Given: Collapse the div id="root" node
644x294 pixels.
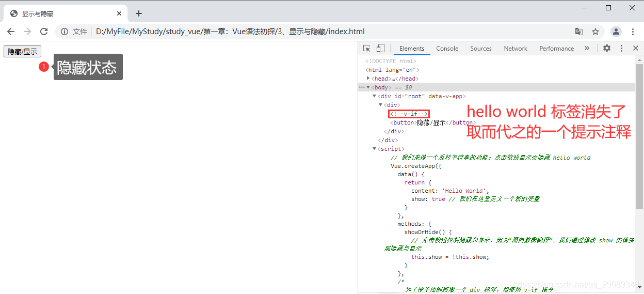Looking at the screenshot, I should [374, 96].
